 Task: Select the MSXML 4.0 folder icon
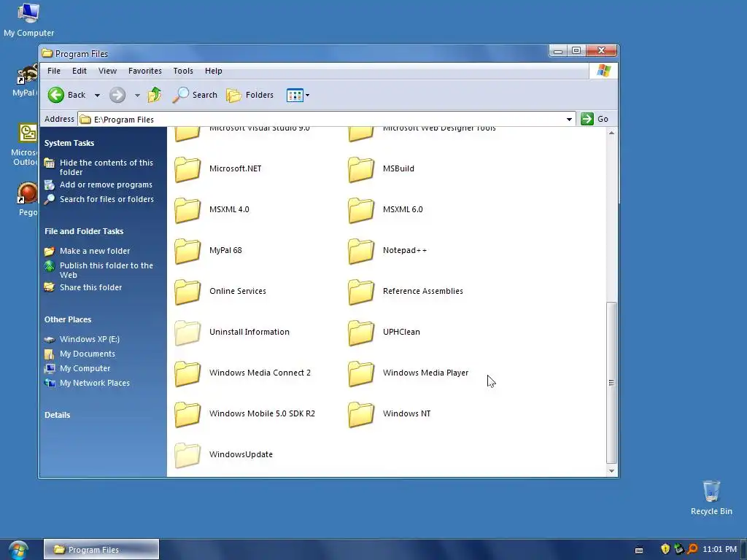click(x=187, y=210)
